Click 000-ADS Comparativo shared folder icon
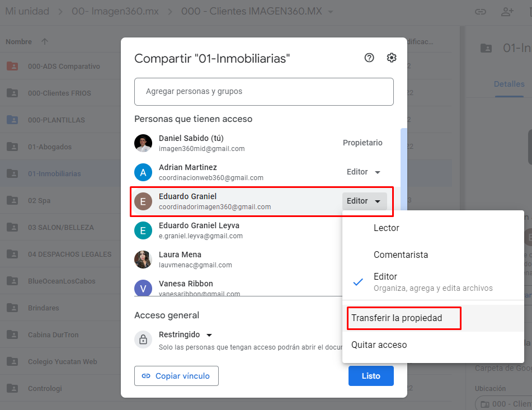 pyautogui.click(x=12, y=67)
